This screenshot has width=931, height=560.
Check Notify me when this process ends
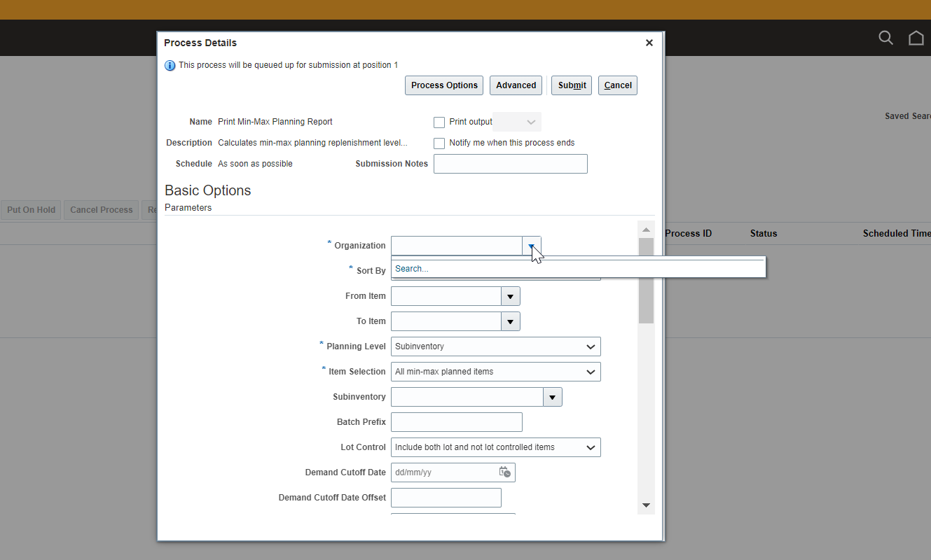439,143
